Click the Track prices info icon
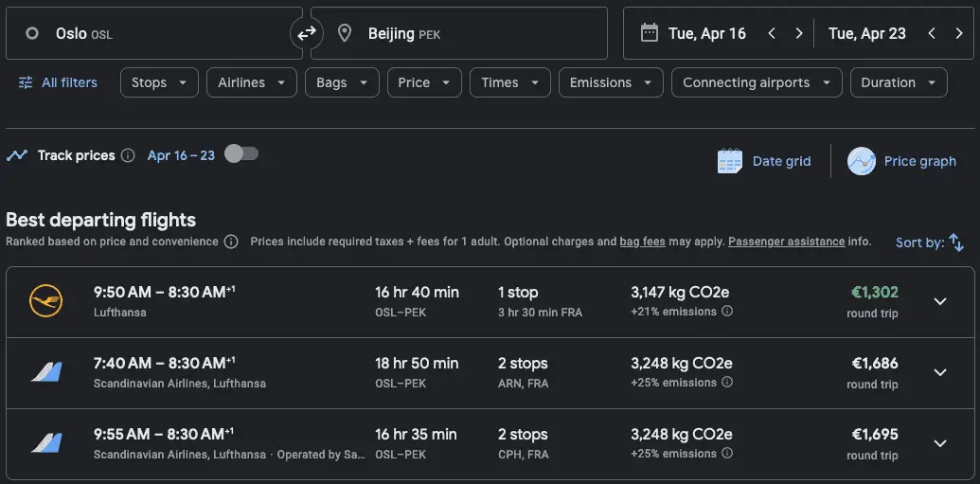980x484 pixels. (x=128, y=155)
